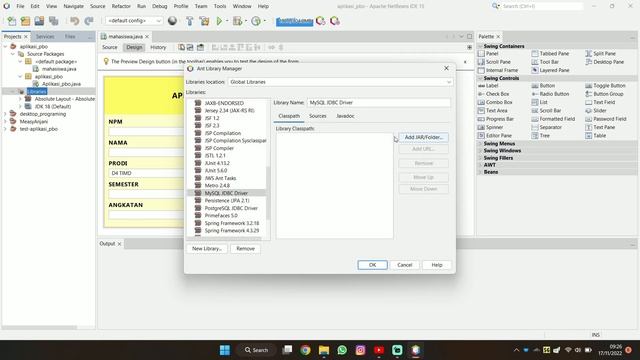This screenshot has height=360, width=640.
Task: Pick the Text Field palette component
Action: pos(600,102)
